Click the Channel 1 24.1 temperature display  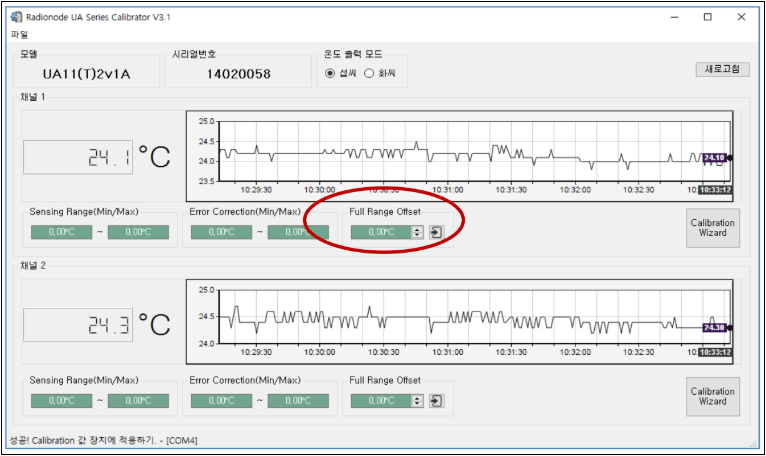click(78, 157)
